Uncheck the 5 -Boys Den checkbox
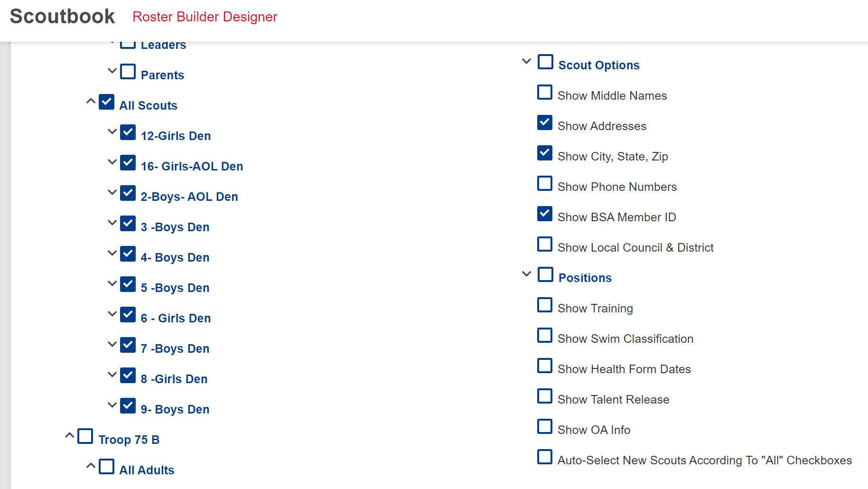This screenshot has height=489, width=868. (x=128, y=284)
